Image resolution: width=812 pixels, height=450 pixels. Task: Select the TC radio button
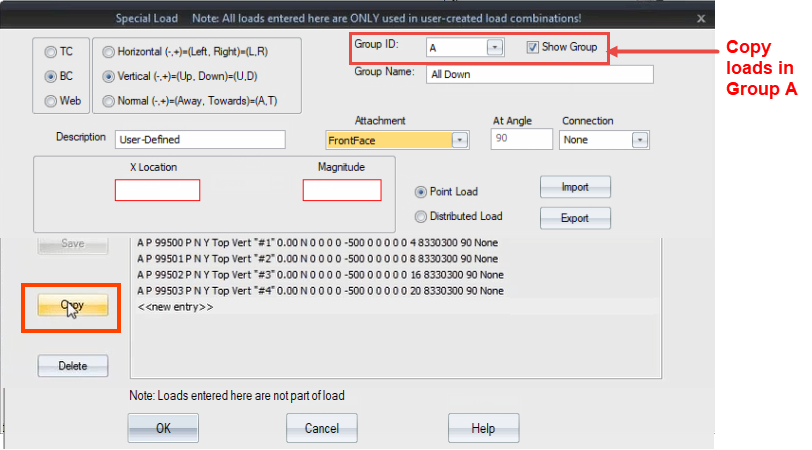pyautogui.click(x=51, y=52)
